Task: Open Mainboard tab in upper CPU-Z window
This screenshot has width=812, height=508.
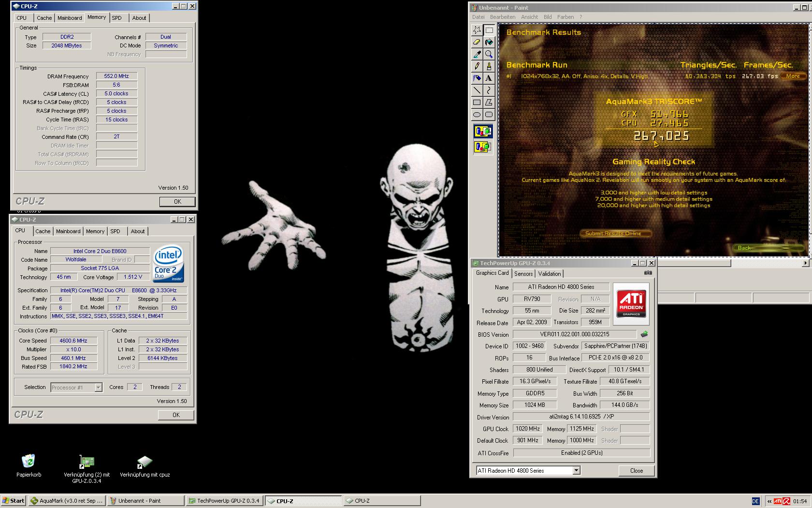Action: pyautogui.click(x=70, y=18)
